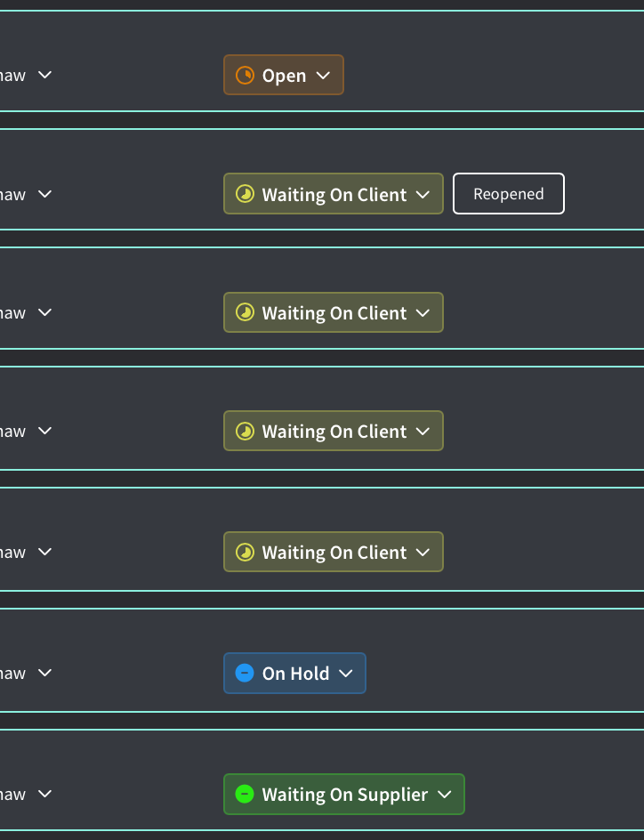Click the Waiting On Supplier status label
The image size is (644, 840).
[x=345, y=795]
